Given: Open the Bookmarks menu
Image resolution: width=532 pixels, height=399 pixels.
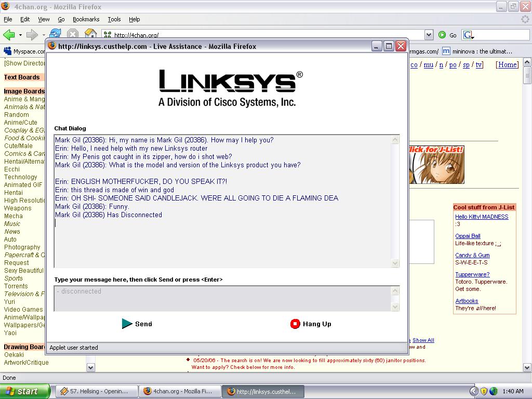Looking at the screenshot, I should [86, 19].
